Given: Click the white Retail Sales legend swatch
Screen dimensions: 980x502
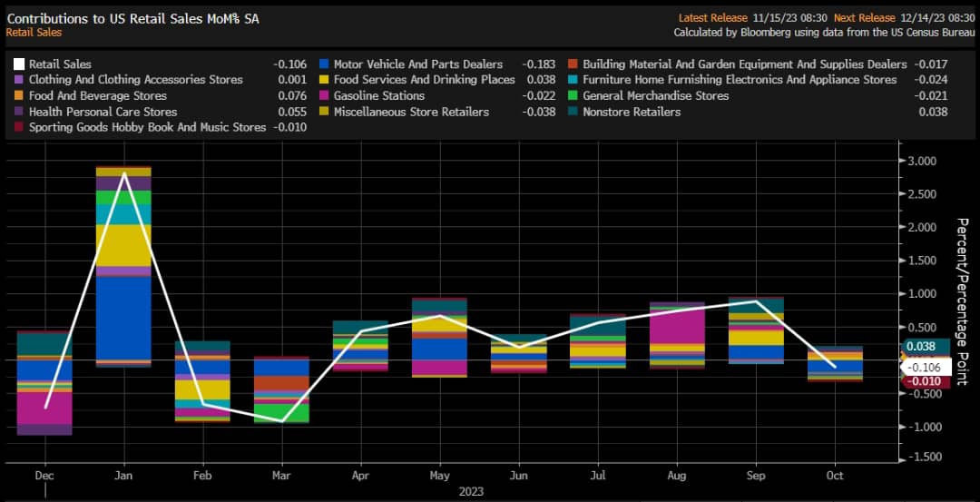Looking at the screenshot, I should click(18, 64).
